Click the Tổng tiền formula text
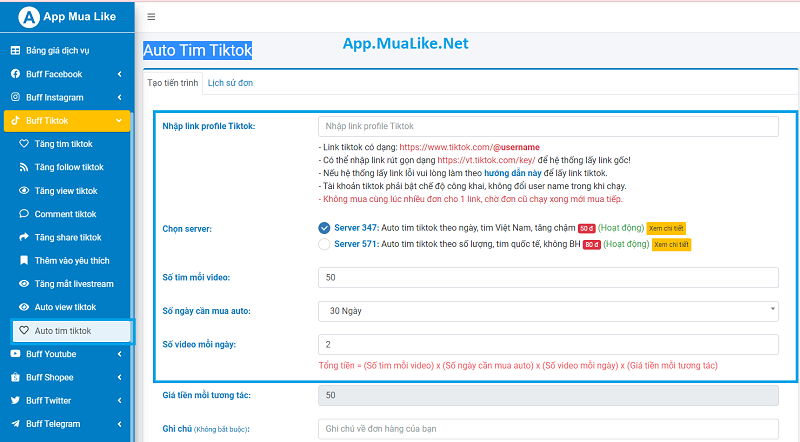 tap(518, 365)
